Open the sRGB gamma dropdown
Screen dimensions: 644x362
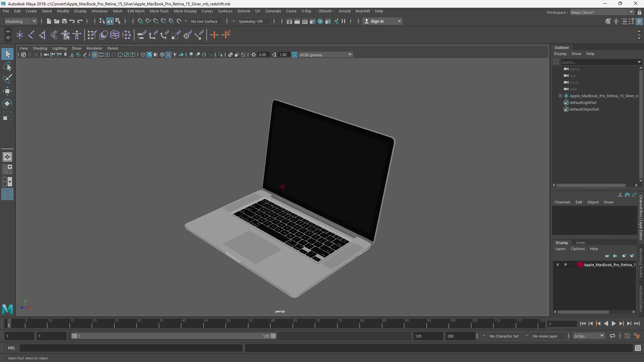[x=326, y=55]
